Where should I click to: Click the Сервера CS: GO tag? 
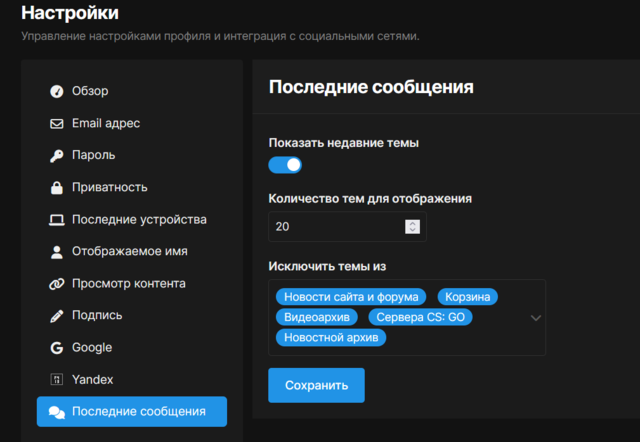click(420, 317)
